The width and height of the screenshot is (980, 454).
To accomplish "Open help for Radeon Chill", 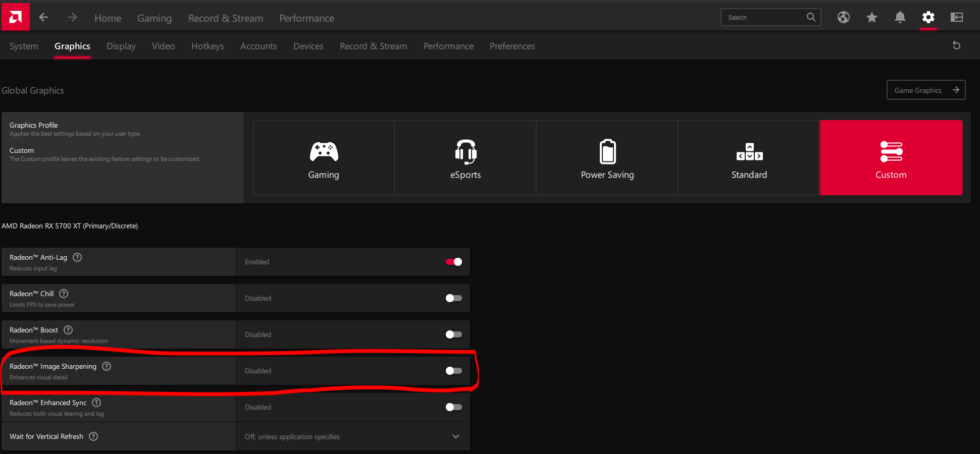I will tap(64, 294).
